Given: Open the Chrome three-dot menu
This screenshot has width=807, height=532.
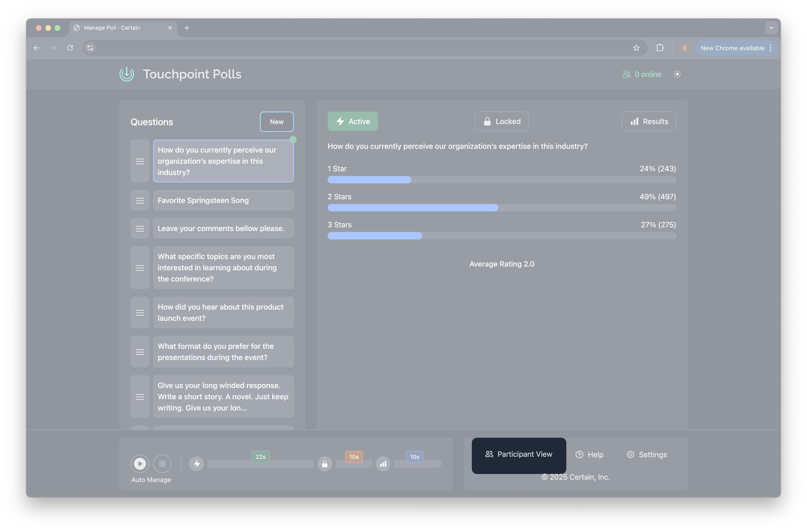Looking at the screenshot, I should click(x=770, y=48).
